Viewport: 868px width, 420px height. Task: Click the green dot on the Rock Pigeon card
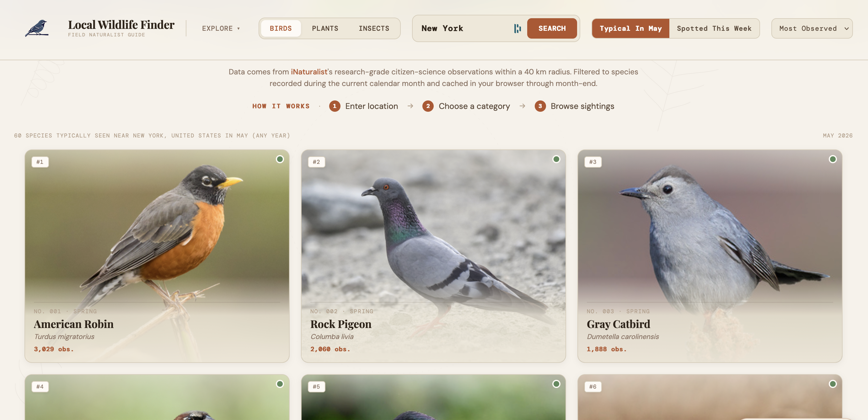[556, 159]
